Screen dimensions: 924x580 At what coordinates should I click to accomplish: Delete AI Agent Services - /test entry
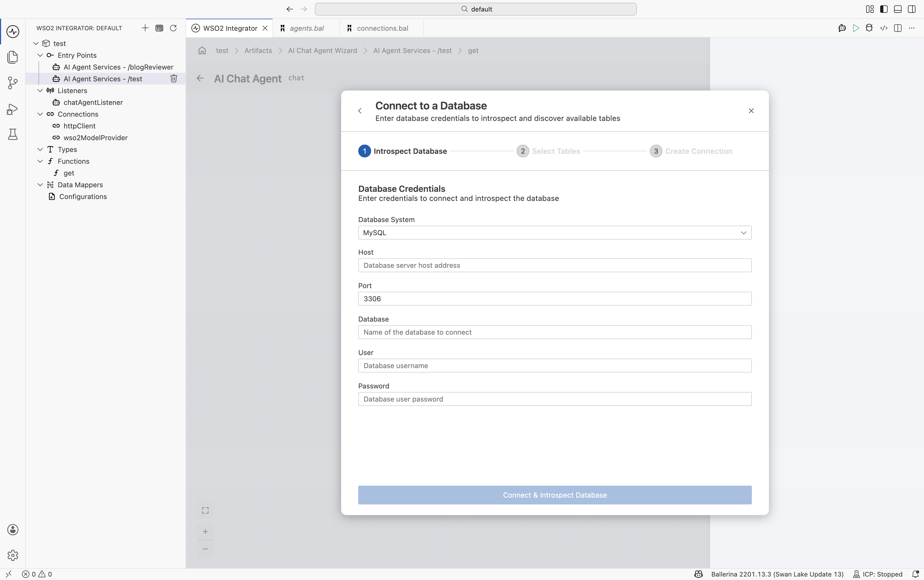174,79
